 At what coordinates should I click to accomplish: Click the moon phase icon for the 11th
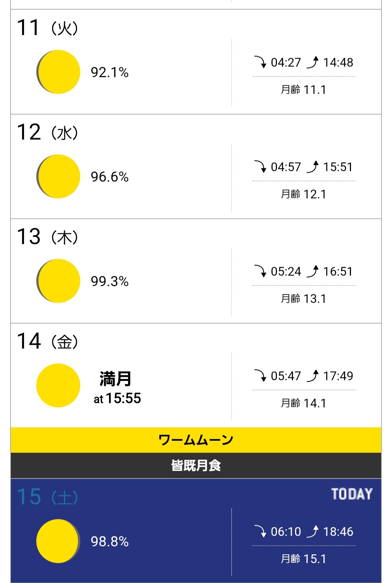(58, 72)
